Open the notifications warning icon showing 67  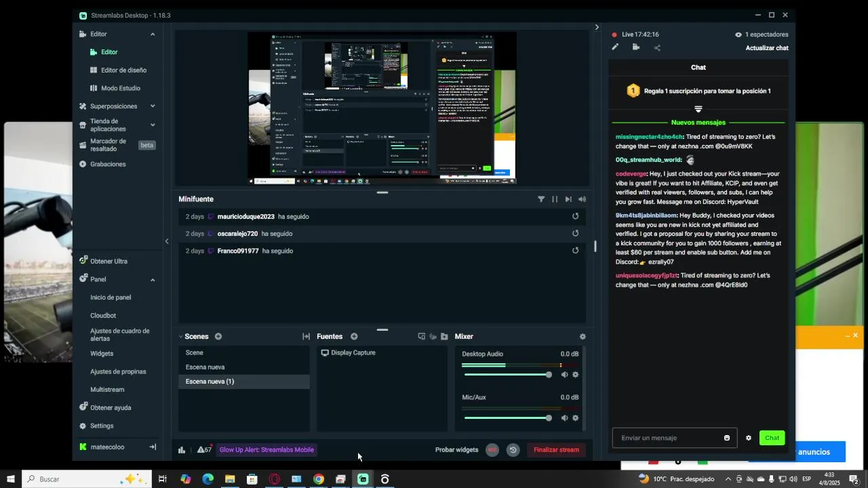(204, 449)
